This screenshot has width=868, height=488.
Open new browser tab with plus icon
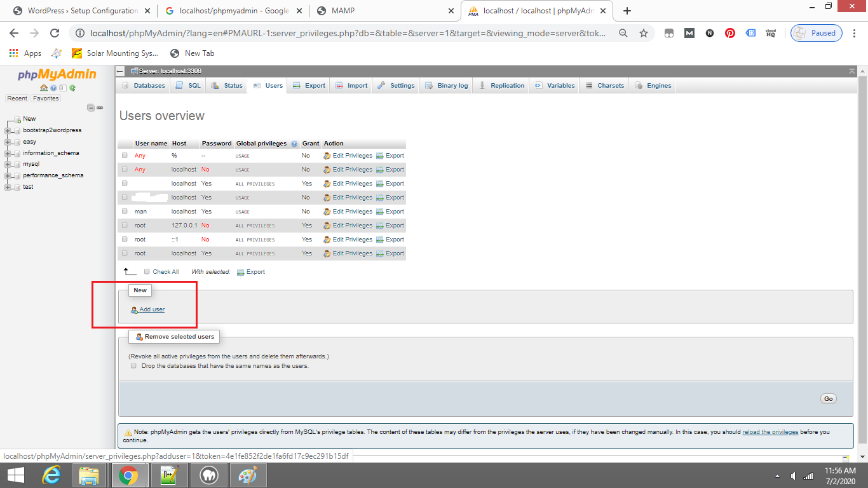pos(627,11)
